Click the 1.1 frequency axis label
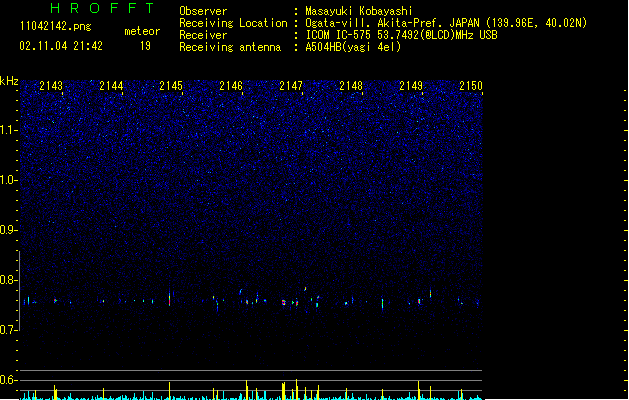 click(8, 130)
